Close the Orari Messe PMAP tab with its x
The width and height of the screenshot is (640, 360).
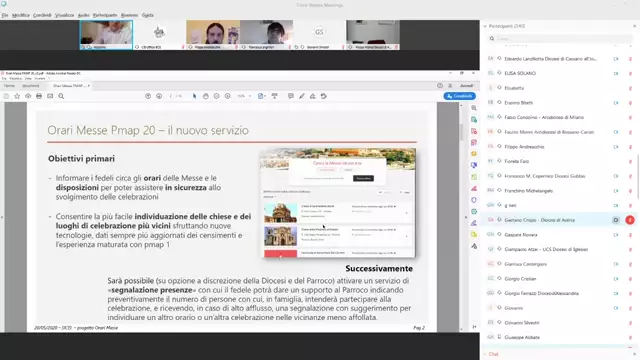click(x=89, y=86)
